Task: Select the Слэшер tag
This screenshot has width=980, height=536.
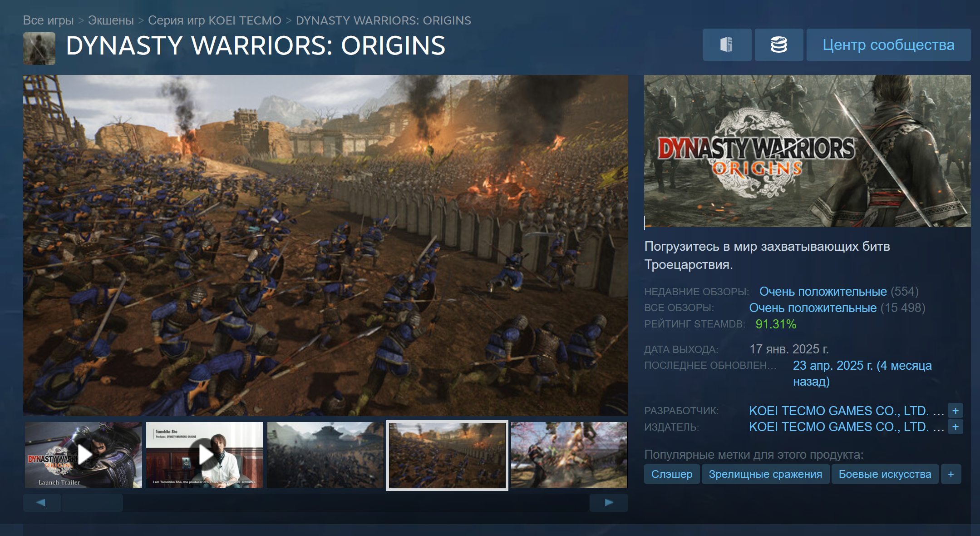Action: pyautogui.click(x=671, y=474)
